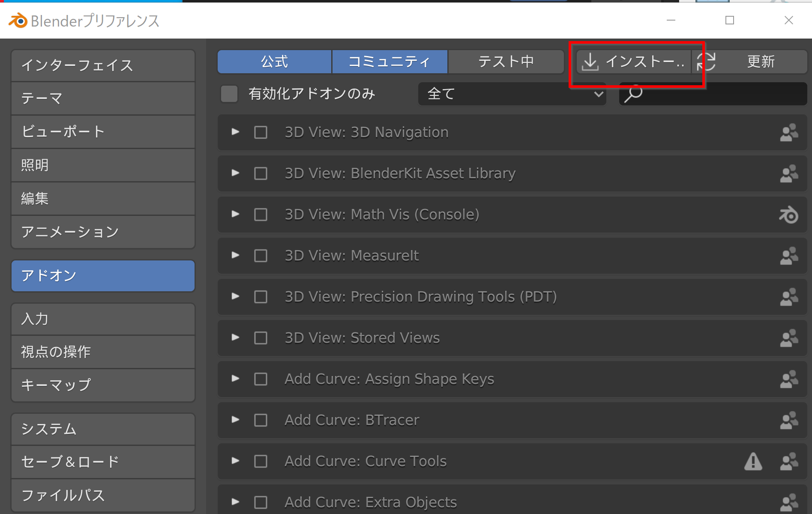Expand Precision Drawing Tools details
812x514 pixels.
click(235, 296)
